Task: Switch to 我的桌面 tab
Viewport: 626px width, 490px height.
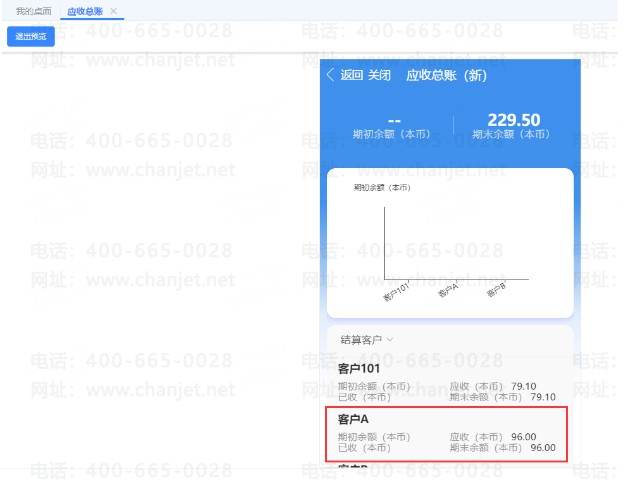Action: 34,11
